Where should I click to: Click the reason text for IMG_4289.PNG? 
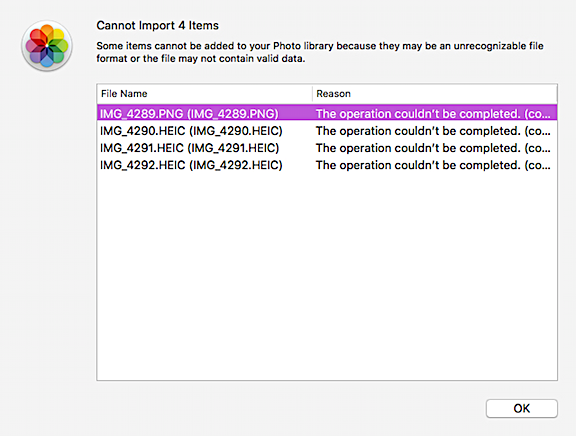pos(433,114)
